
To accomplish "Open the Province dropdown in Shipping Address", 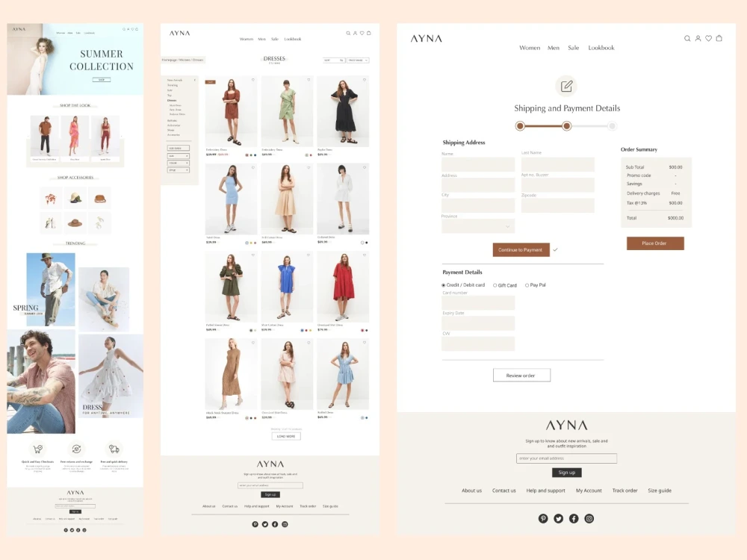I will coord(478,226).
